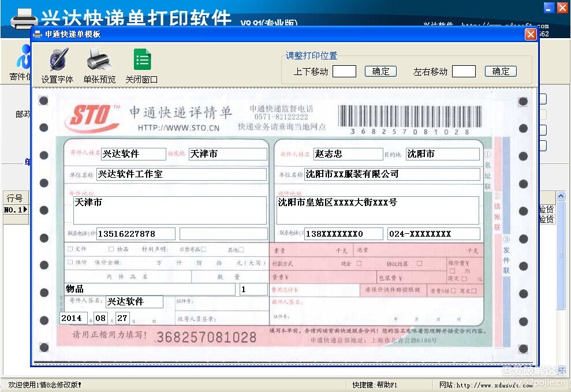Screen dimensions: 571x392
Task: Expand the NO.1 arrow under 行号
Action: [x=25, y=210]
